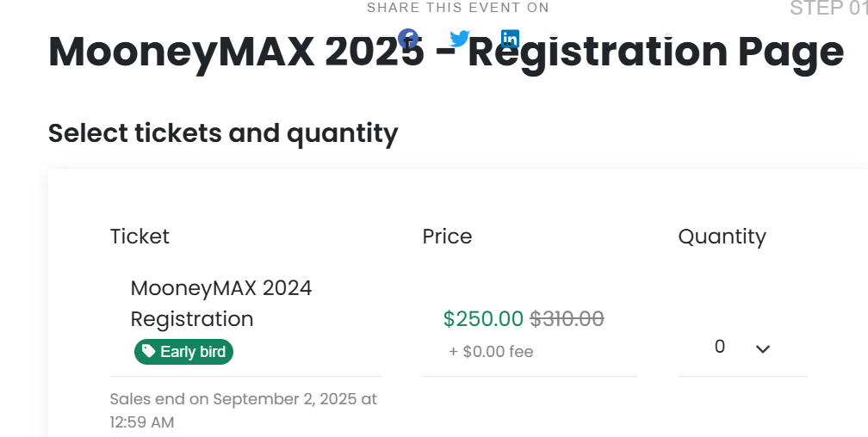Click the green Early bird badge

coord(183,352)
